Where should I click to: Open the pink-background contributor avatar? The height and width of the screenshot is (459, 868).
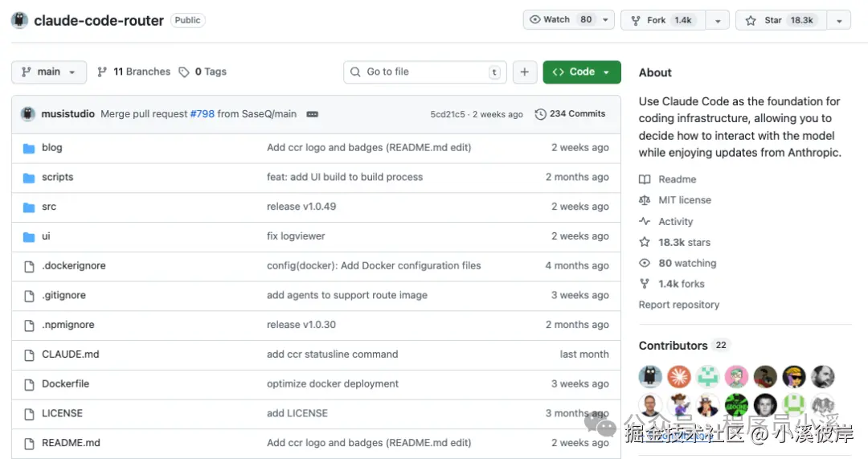(736, 376)
